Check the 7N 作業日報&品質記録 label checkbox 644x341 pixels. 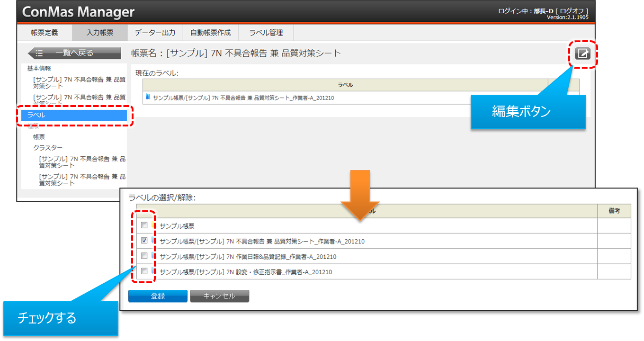tap(144, 256)
